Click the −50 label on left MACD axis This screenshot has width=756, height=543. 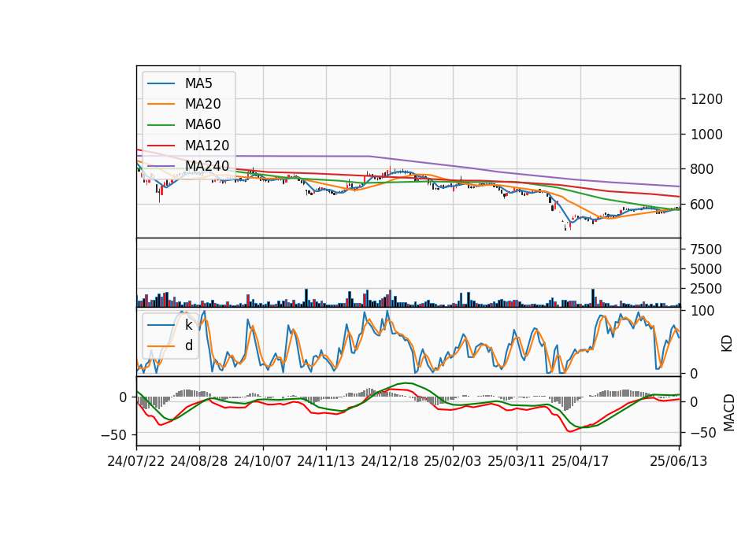[113, 435]
